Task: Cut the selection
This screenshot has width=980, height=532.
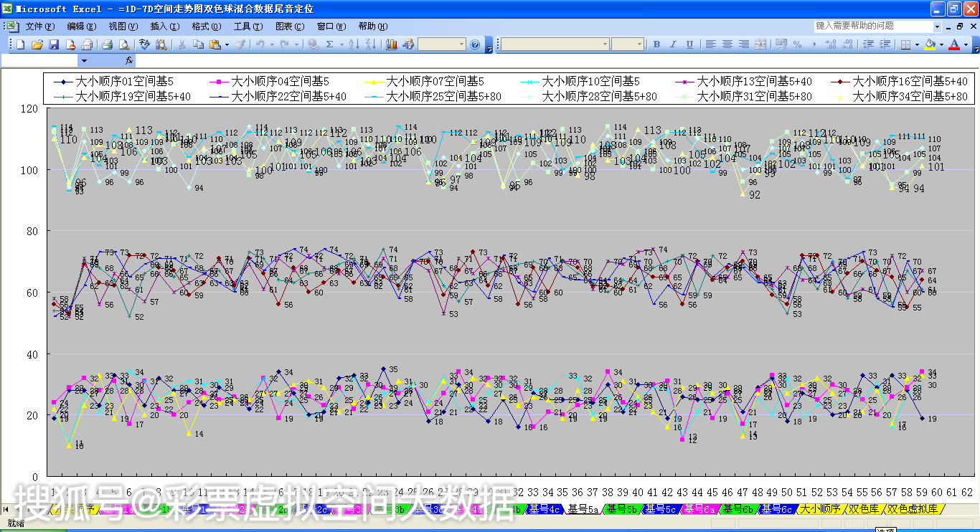Action: point(182,44)
